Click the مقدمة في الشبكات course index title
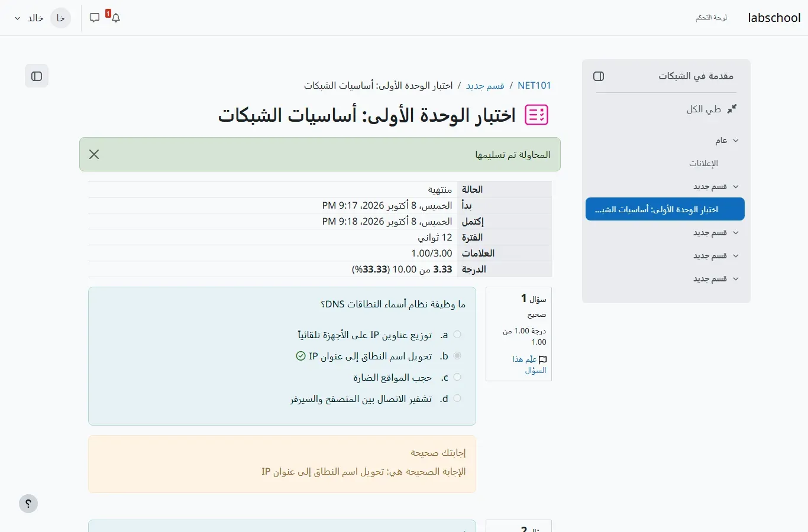This screenshot has width=808, height=532. [696, 76]
